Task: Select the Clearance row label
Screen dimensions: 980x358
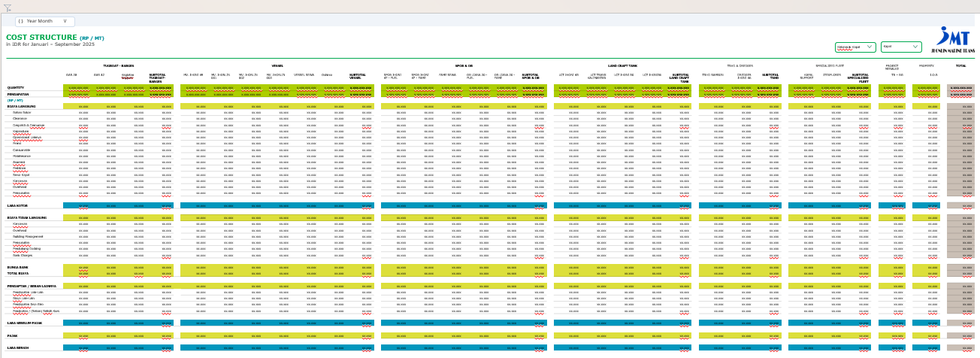Action: tap(20, 118)
